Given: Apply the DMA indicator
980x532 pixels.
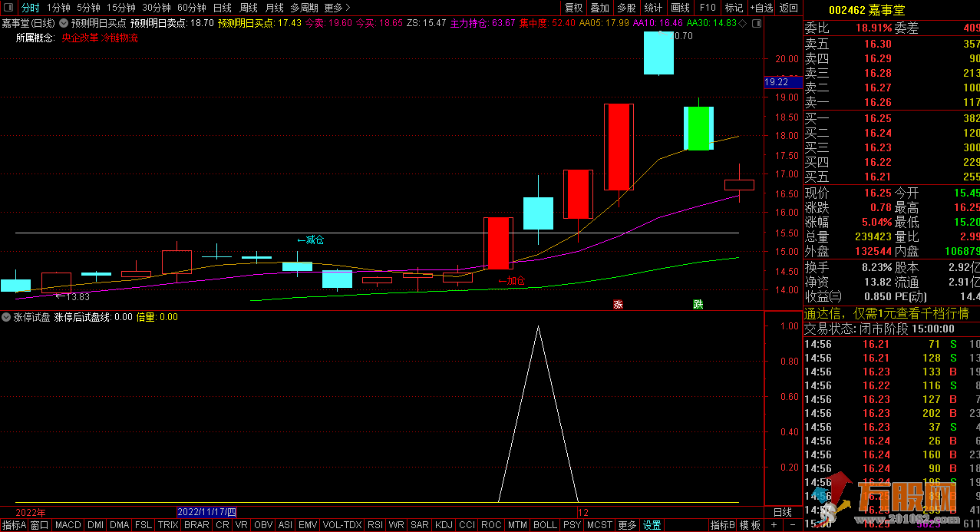Looking at the screenshot, I should [119, 525].
